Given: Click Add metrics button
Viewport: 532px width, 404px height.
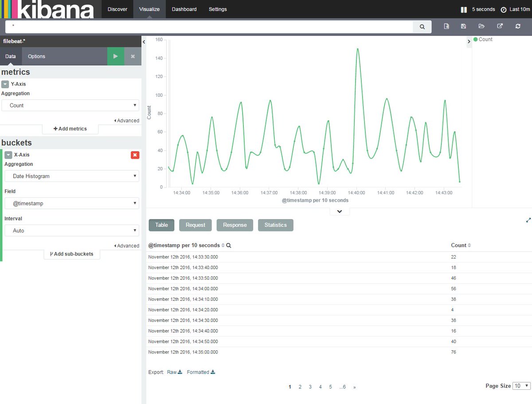Looking at the screenshot, I should pyautogui.click(x=70, y=129).
